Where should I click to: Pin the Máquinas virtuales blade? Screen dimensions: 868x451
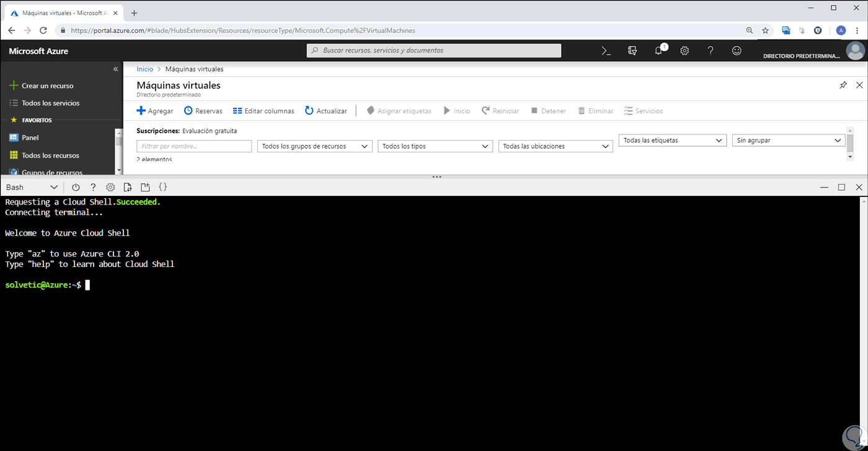843,85
